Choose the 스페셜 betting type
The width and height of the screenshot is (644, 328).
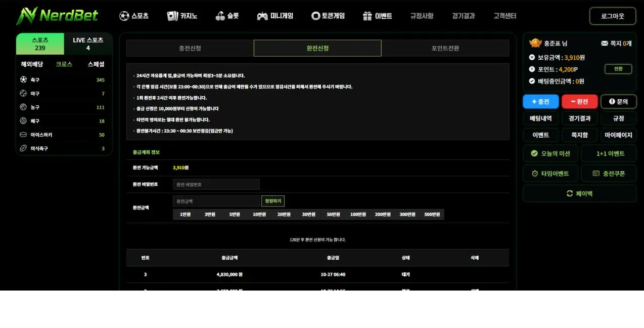pyautogui.click(x=96, y=64)
